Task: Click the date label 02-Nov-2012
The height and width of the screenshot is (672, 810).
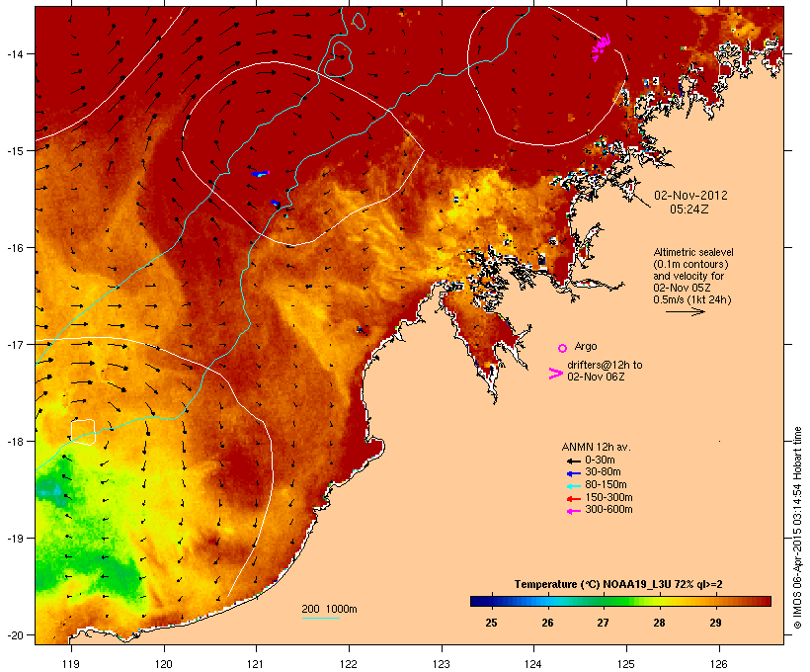Action: (x=690, y=196)
